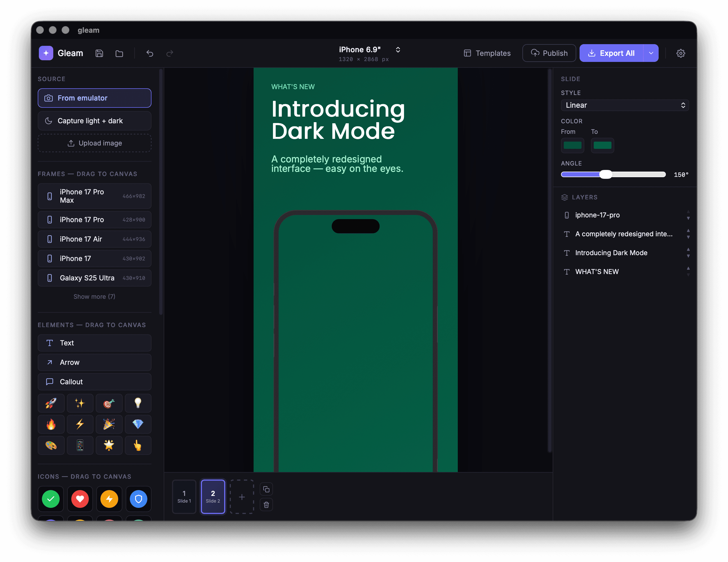Switch to Slide 1 thumbnail
The height and width of the screenshot is (562, 728).
coord(184,497)
